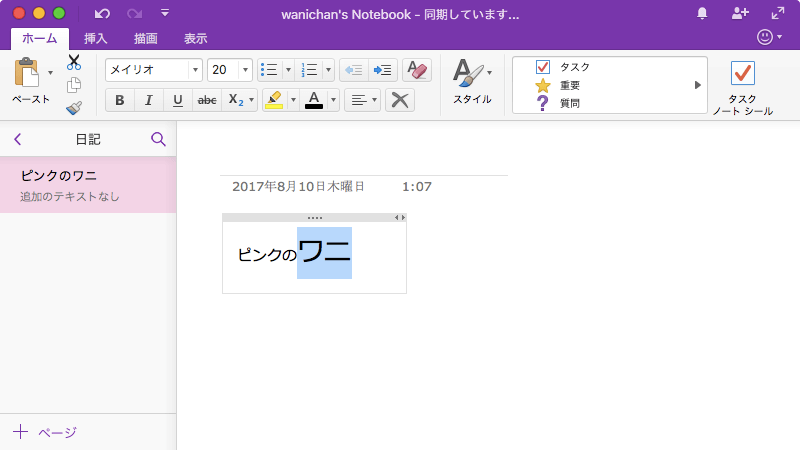Click the note container width arrows

[400, 217]
